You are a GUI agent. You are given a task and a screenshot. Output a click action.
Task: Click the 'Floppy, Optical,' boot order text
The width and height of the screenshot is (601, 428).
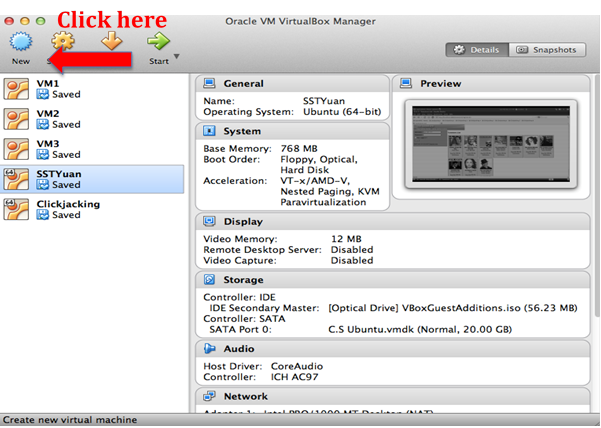319,159
